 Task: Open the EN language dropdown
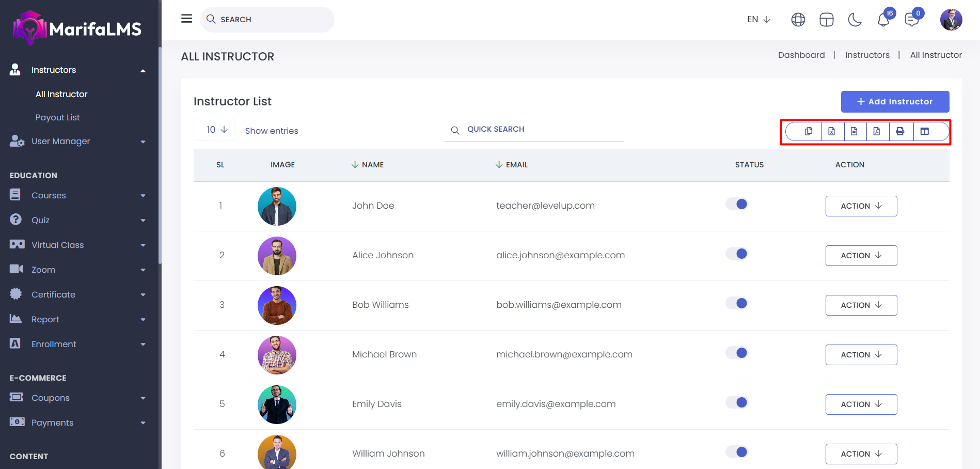click(758, 20)
